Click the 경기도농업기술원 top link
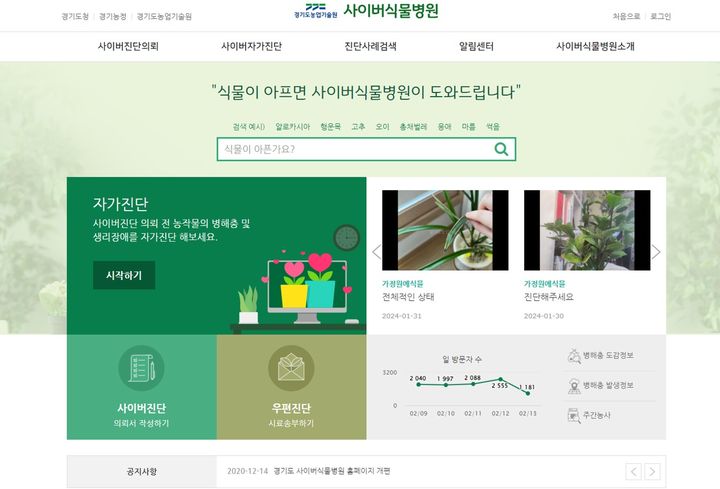The height and width of the screenshot is (489, 720). pyautogui.click(x=164, y=17)
